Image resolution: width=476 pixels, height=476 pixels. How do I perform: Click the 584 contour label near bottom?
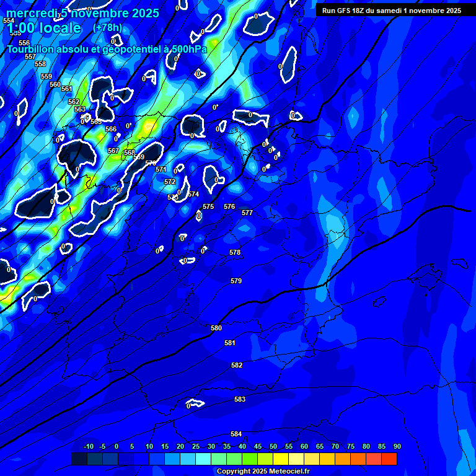[236, 434]
